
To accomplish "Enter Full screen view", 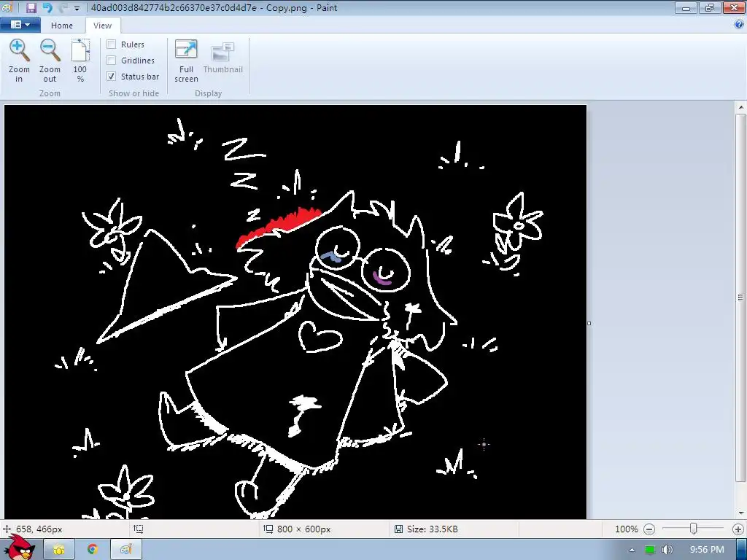I will pyautogui.click(x=186, y=61).
